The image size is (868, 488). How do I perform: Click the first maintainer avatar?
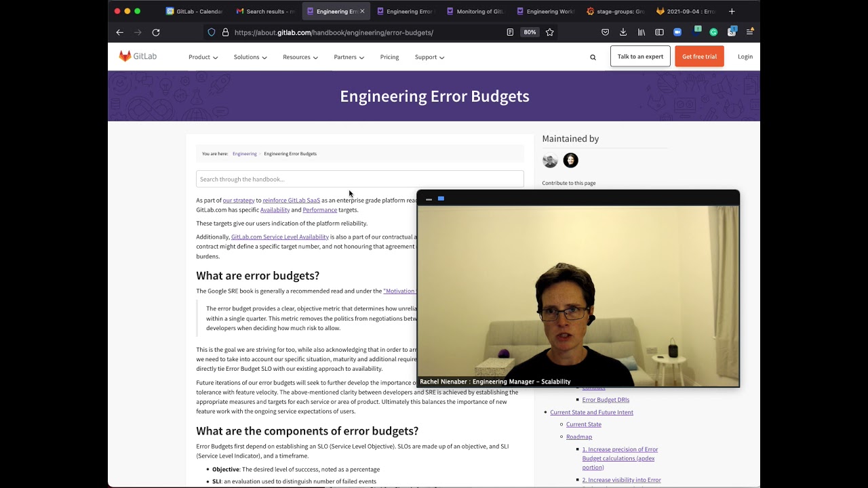tap(550, 161)
